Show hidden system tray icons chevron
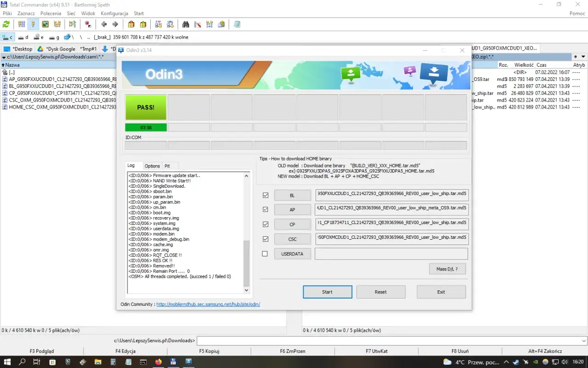The height and width of the screenshot is (368, 588). [x=506, y=362]
